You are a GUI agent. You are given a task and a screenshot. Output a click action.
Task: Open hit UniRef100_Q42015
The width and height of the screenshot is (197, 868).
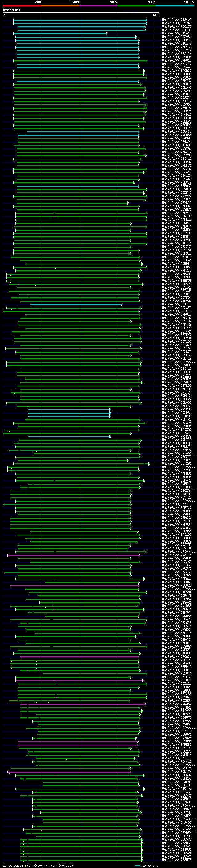coord(177,33)
